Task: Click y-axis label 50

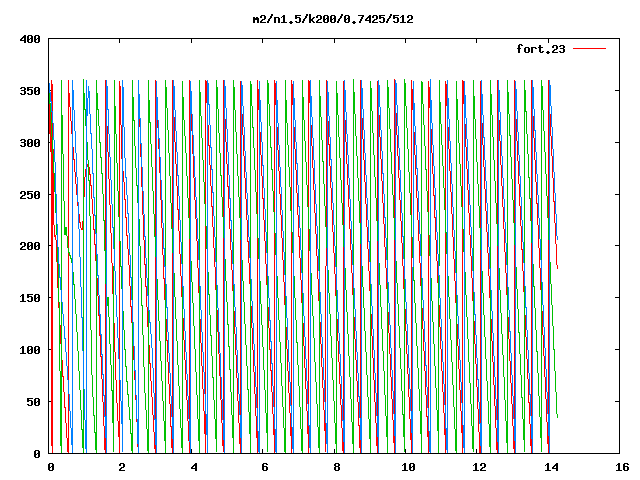Action: (x=33, y=402)
